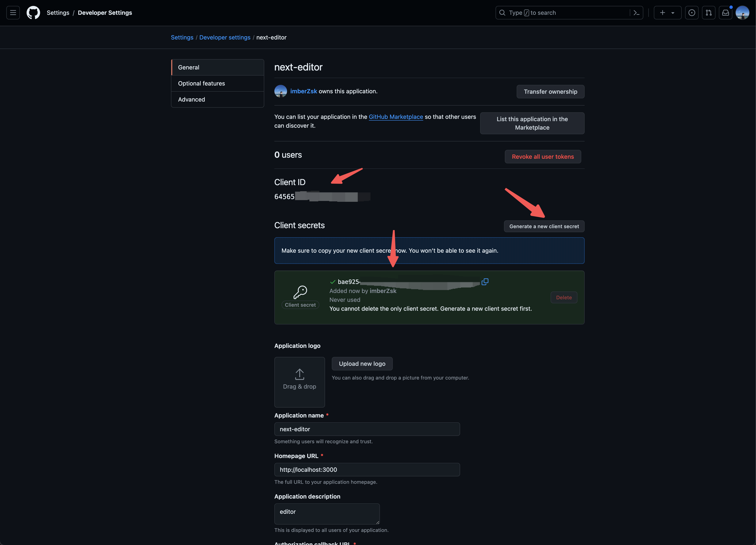Image resolution: width=756 pixels, height=545 pixels.
Task: Click the Transfer ownership button
Action: pos(550,92)
